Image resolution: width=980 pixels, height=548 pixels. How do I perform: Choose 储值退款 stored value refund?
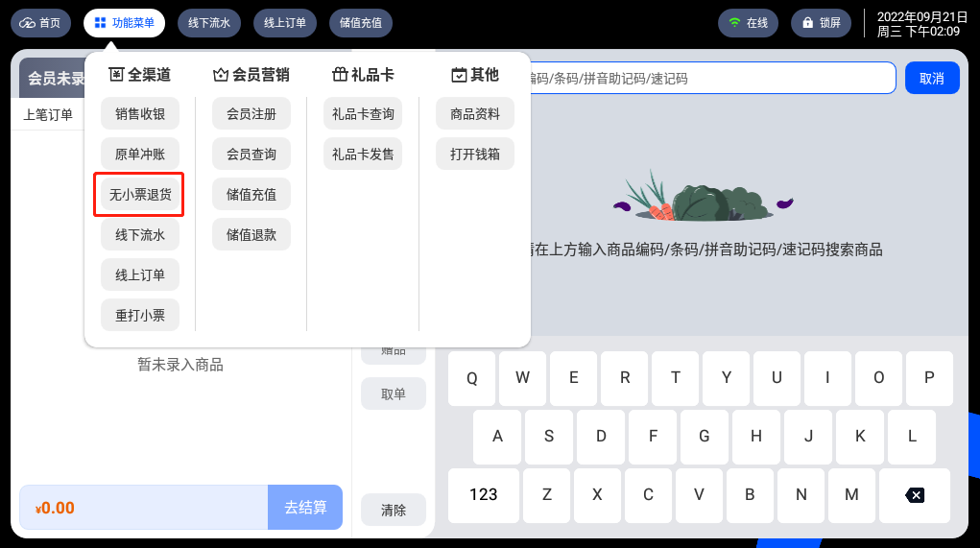[x=251, y=235]
